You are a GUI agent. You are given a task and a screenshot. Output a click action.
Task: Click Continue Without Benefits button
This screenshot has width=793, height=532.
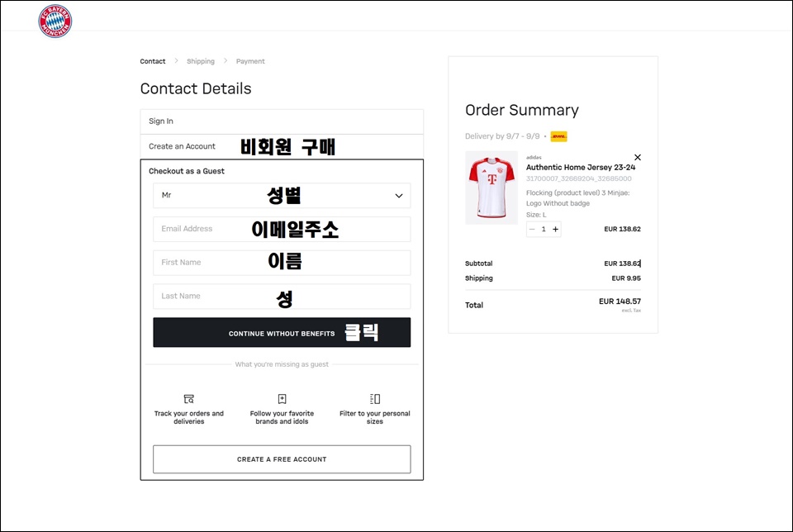click(282, 332)
